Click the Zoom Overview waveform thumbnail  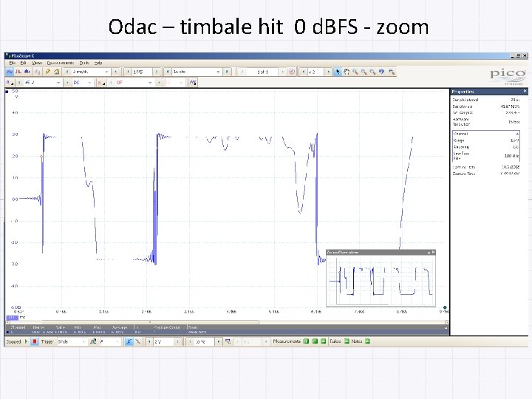pos(381,281)
